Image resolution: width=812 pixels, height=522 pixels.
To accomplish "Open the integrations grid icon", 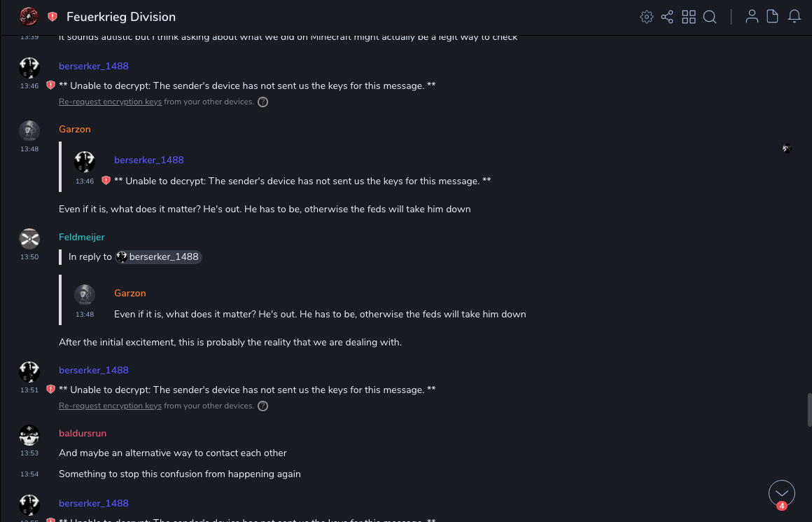I will pos(689,17).
